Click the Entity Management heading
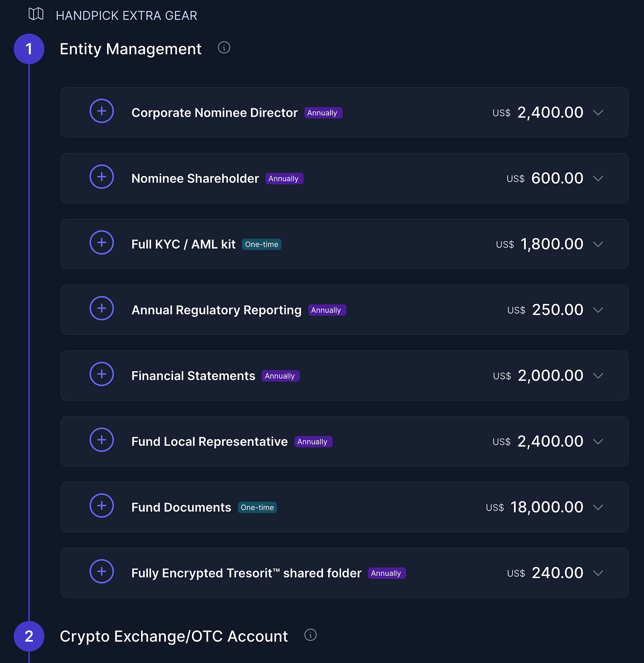The height and width of the screenshot is (663, 644). (x=130, y=49)
